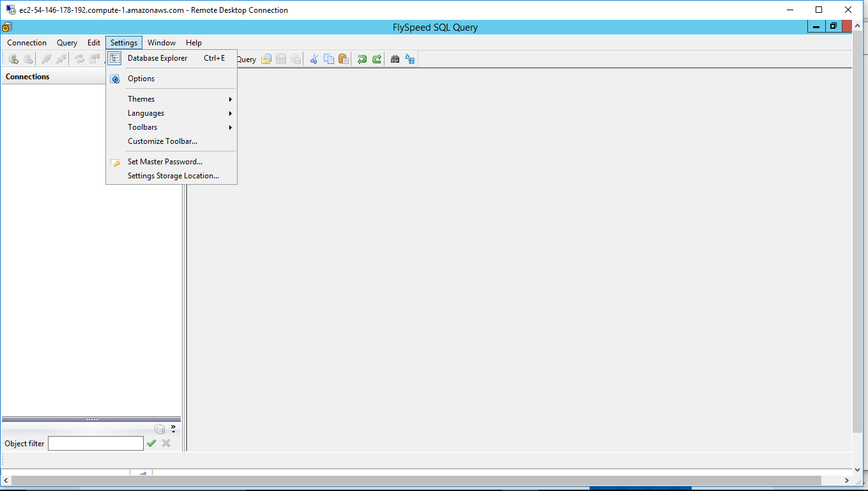The height and width of the screenshot is (491, 868).
Task: Open the chevron menu near Object filter
Action: pos(172,428)
